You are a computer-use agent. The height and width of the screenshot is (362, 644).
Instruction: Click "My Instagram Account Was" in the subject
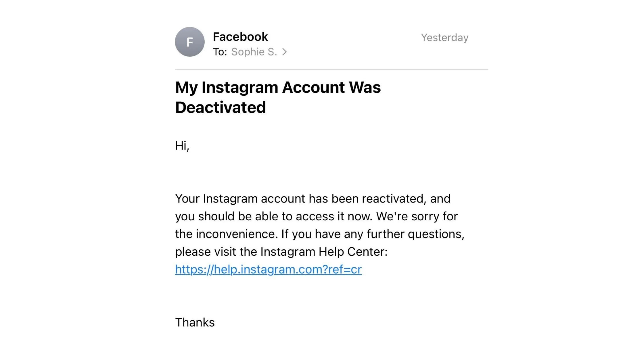(x=278, y=87)
